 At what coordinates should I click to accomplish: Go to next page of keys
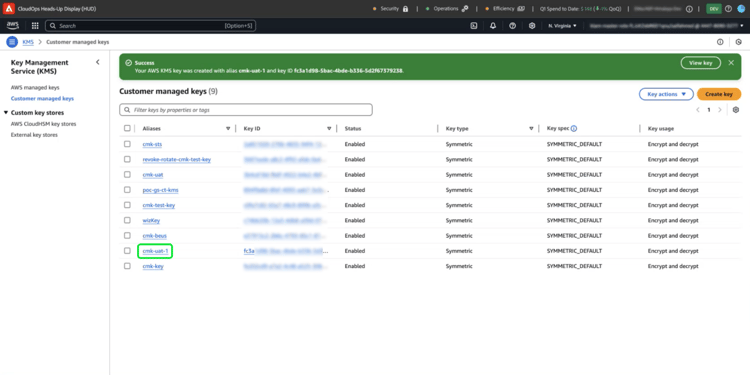tap(720, 110)
